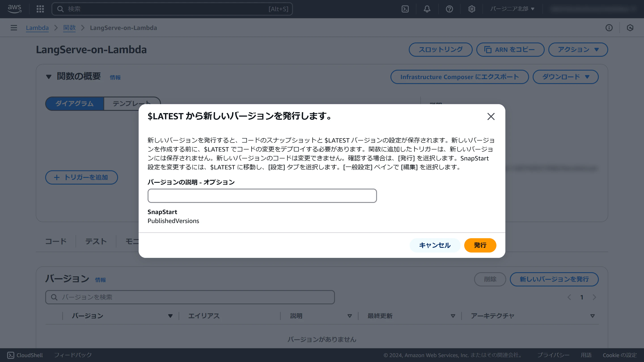This screenshot has width=644, height=362.
Task: Open the AWS services grid menu
Action: (x=40, y=9)
